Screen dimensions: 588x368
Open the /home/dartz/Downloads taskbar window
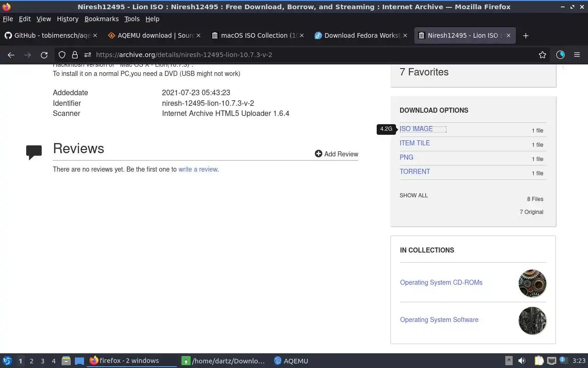click(224, 361)
